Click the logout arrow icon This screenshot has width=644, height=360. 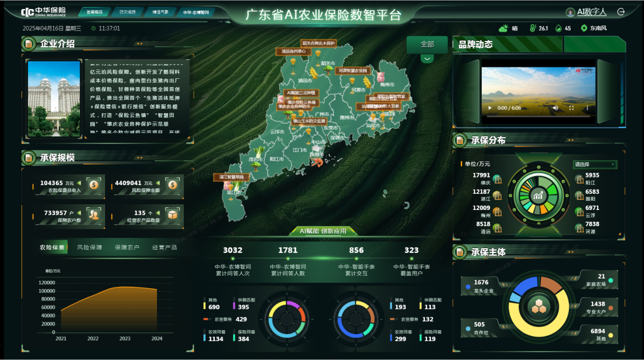621,12
